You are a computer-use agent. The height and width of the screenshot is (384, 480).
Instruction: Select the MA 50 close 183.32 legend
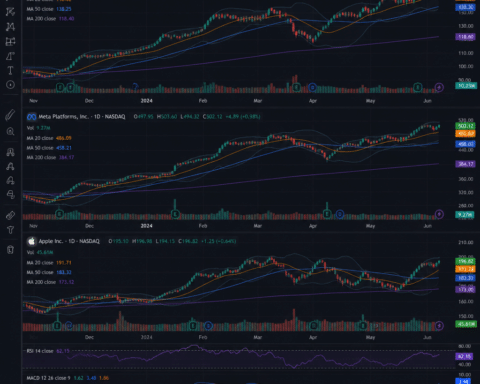[x=49, y=272]
